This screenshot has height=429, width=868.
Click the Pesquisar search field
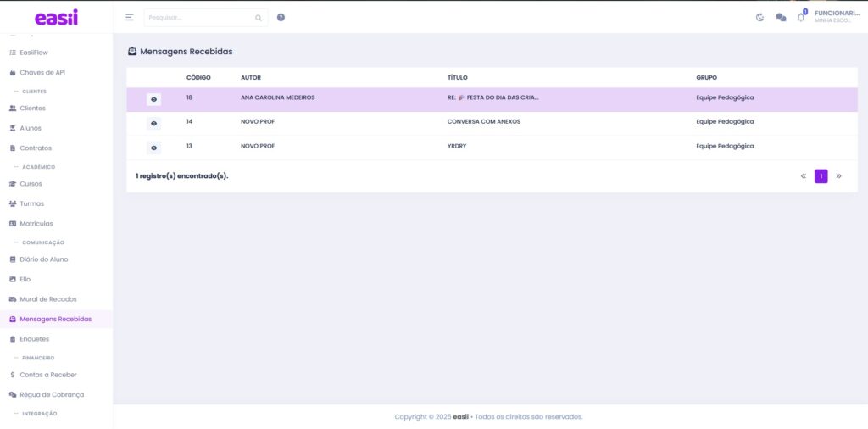point(199,17)
